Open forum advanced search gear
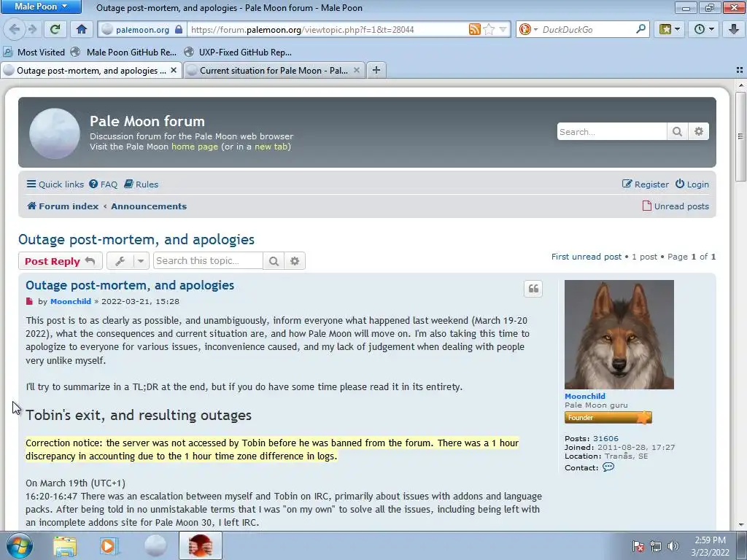 (698, 131)
